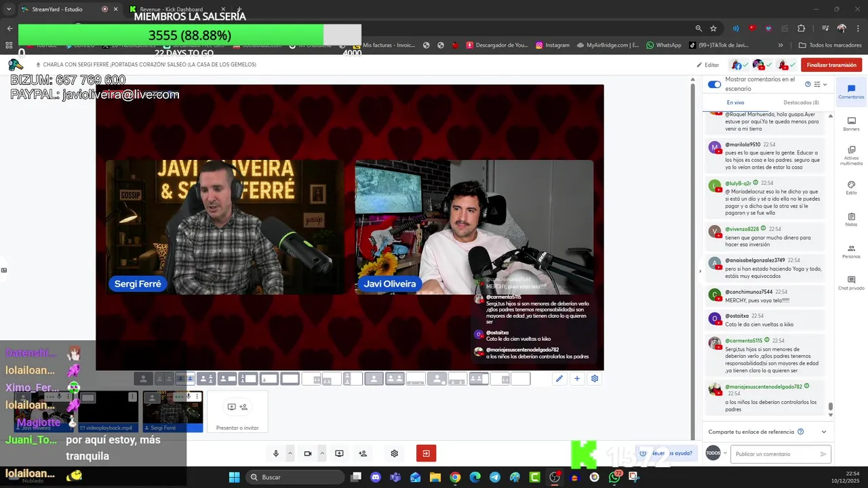Turn off camera in bottom toolbar
This screenshot has height=488, width=868.
point(308,453)
